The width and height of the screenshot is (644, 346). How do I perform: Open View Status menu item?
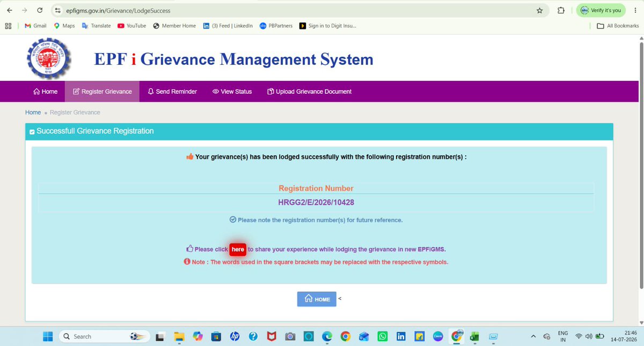pyautogui.click(x=232, y=92)
